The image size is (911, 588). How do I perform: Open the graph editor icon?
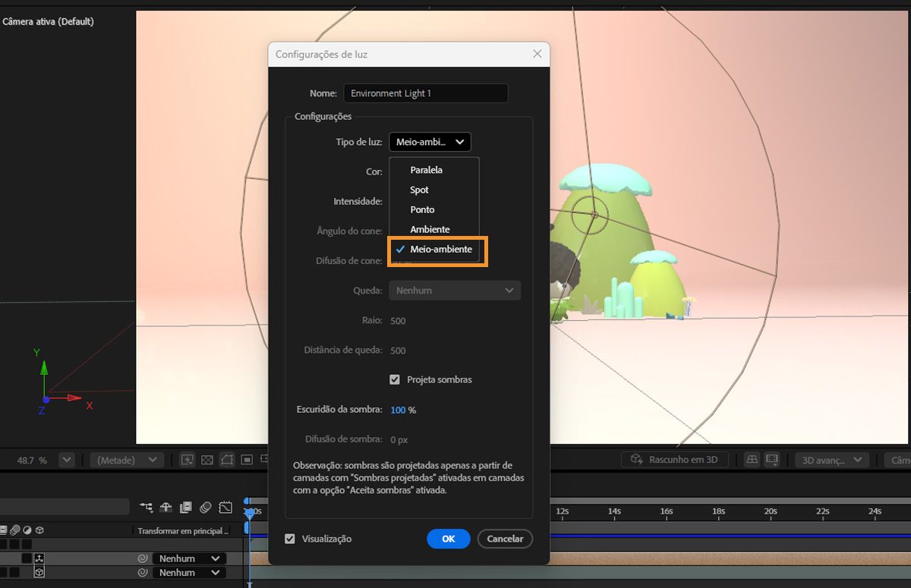pos(225,508)
